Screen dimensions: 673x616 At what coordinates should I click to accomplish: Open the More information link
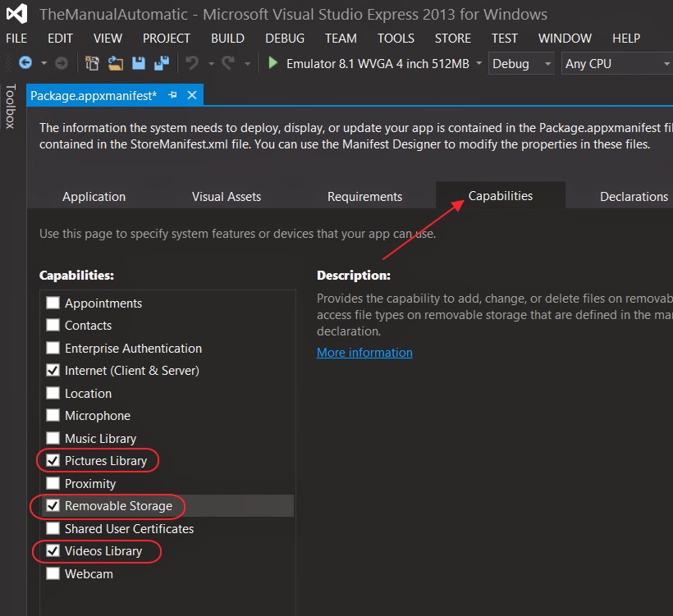pos(364,352)
